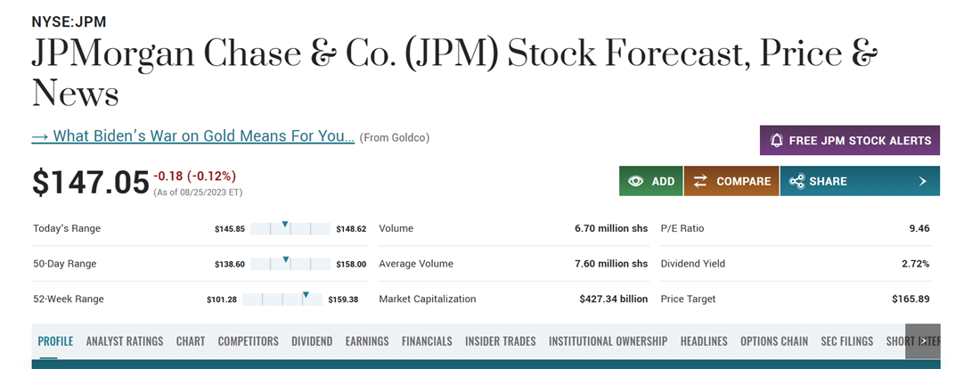
Task: View the Earnings tab
Action: [367, 341]
